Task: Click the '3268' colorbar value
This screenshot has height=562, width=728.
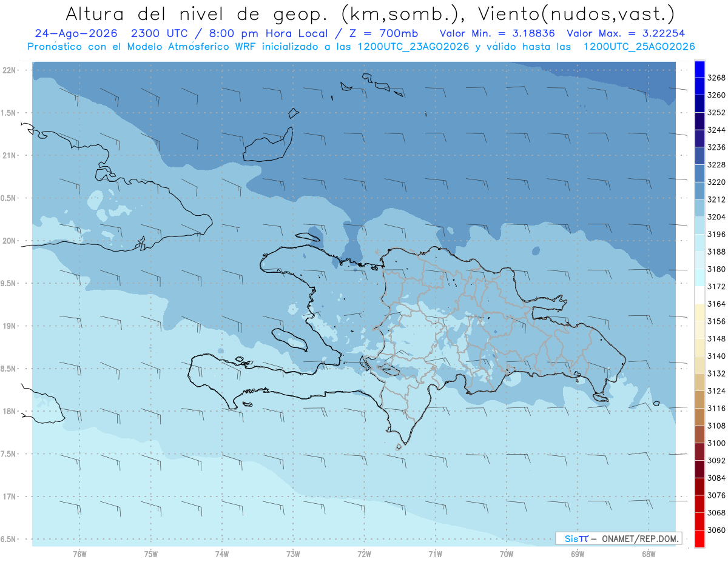Action: tap(716, 78)
